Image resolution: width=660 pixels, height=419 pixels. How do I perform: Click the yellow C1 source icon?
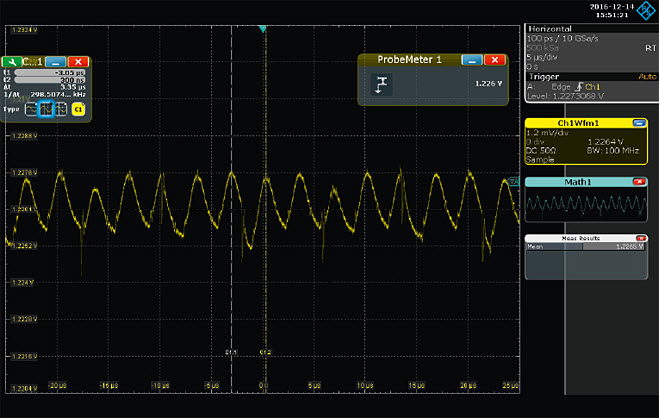click(x=79, y=108)
